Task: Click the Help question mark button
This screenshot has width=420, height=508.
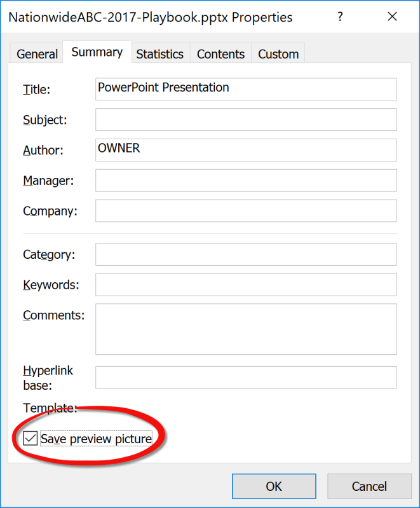Action: tap(341, 17)
